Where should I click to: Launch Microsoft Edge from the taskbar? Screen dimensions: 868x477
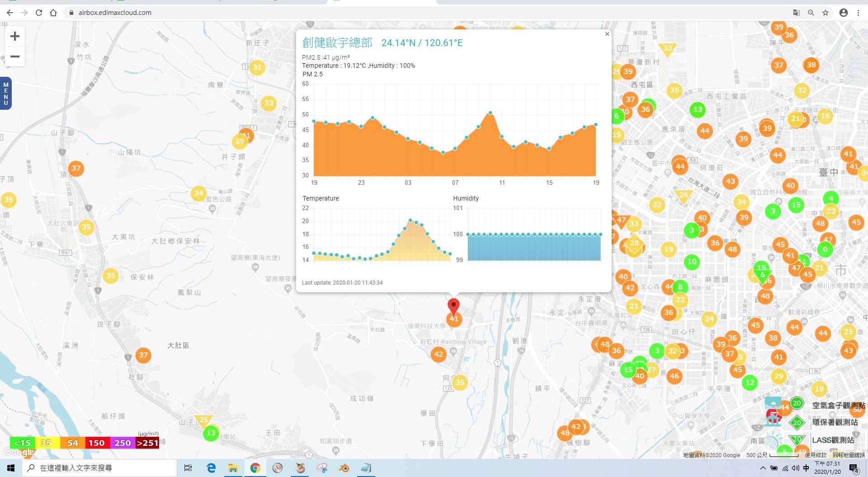(211, 468)
